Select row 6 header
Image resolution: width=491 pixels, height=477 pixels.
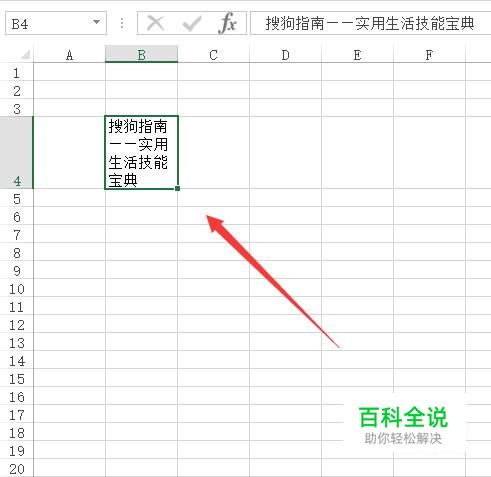coord(17,216)
